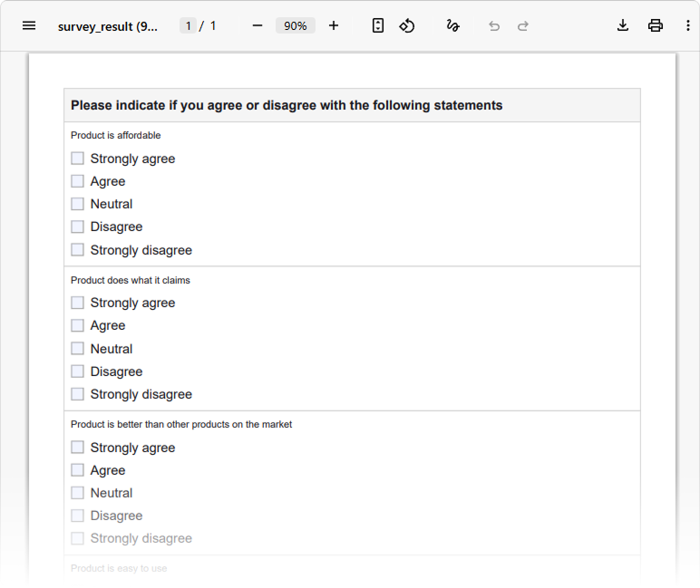Viewport: 700px width, 588px height.
Task: Zoom out with the minus icon
Action: tap(258, 26)
